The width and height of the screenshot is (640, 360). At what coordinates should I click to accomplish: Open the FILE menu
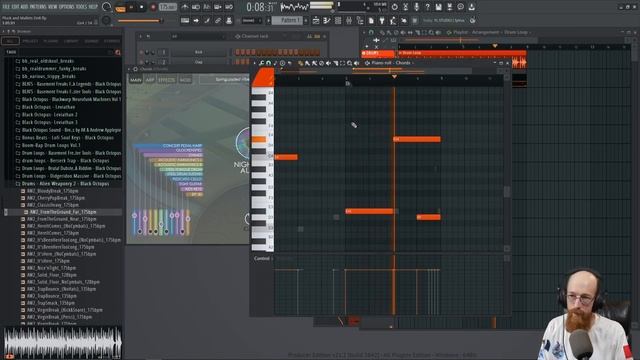click(6, 7)
